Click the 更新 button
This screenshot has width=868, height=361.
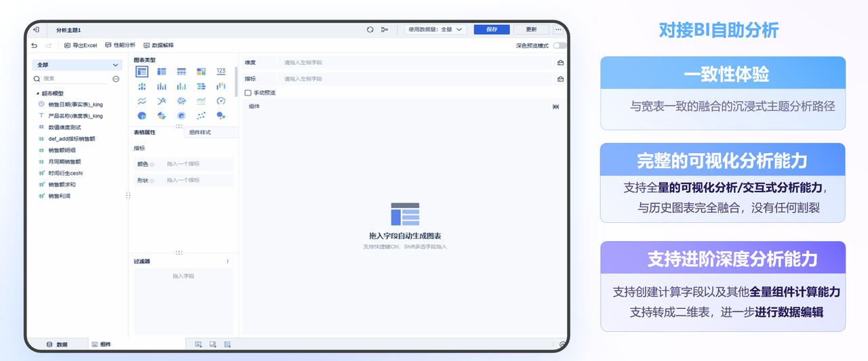(x=531, y=30)
